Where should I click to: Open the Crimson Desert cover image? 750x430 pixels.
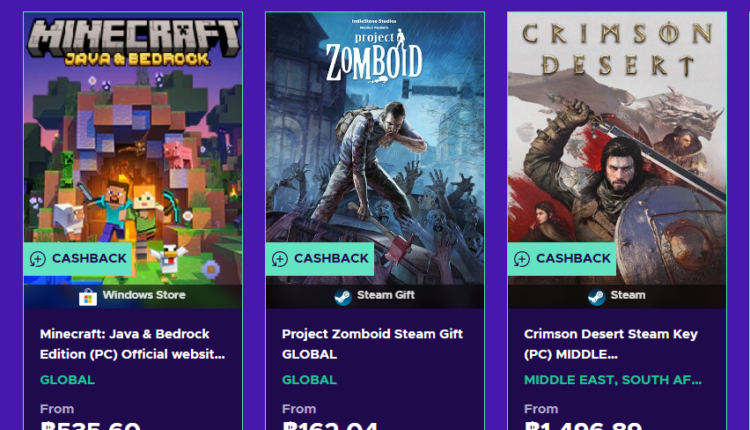click(x=617, y=140)
